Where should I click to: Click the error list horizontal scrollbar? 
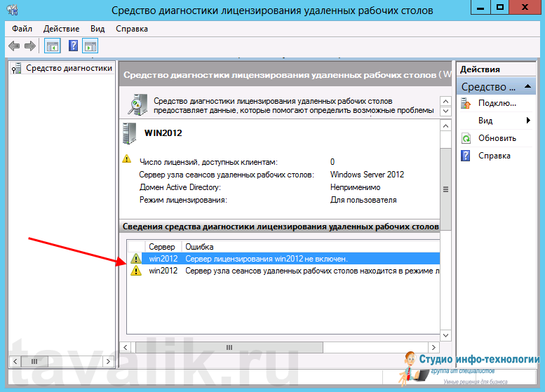[281, 348]
